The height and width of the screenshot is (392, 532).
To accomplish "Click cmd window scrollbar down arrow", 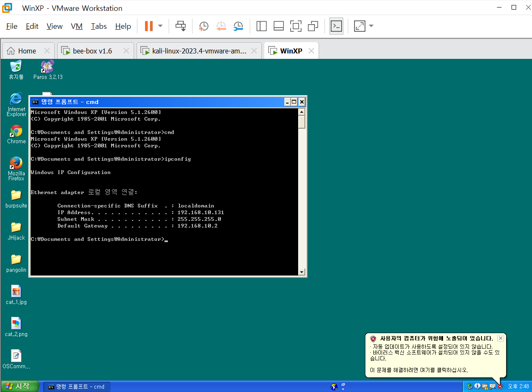I will 302,272.
